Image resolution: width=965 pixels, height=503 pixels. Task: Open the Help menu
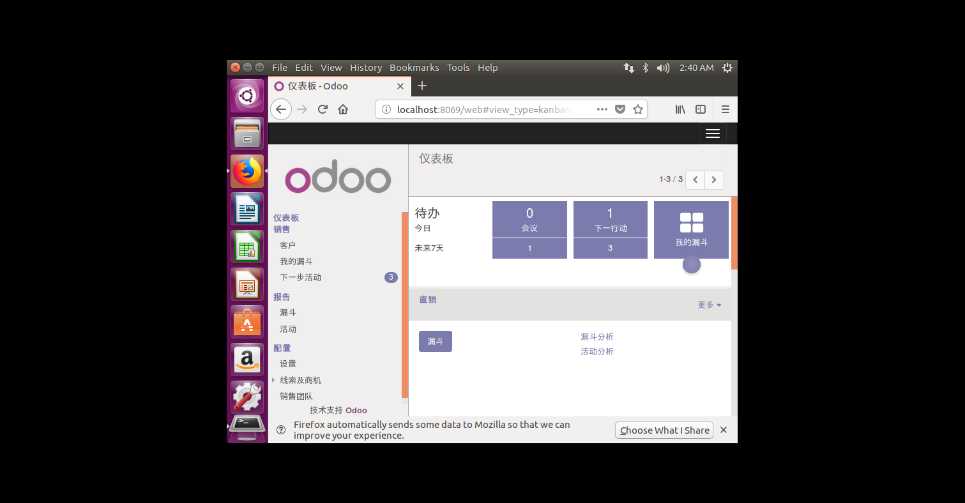click(487, 68)
